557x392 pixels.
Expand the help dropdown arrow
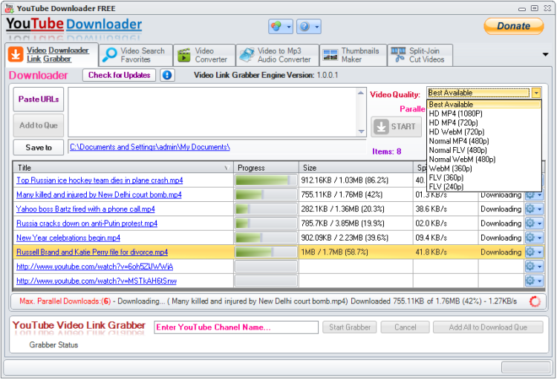[x=317, y=27]
